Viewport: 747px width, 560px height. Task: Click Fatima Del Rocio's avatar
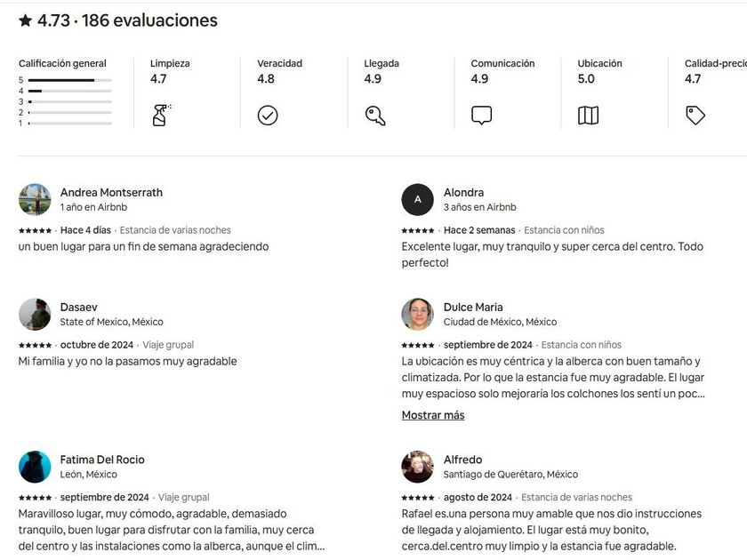point(35,467)
